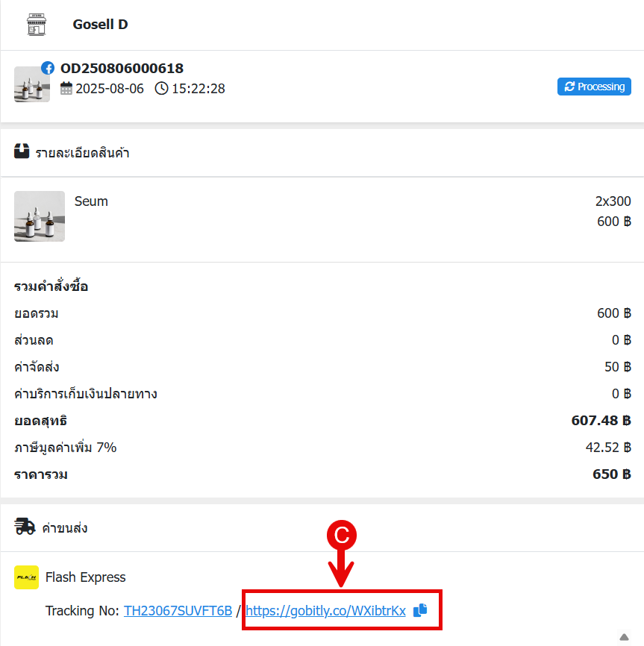644x646 pixels.
Task: Click the red circled C marker
Action: 342,535
